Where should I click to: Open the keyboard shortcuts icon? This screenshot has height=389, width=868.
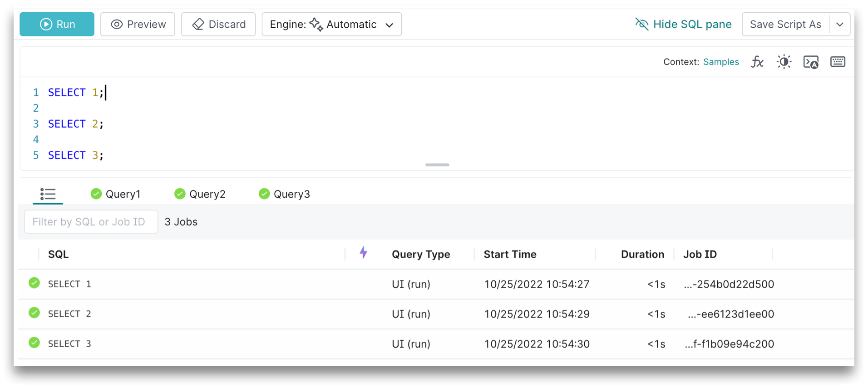[838, 62]
